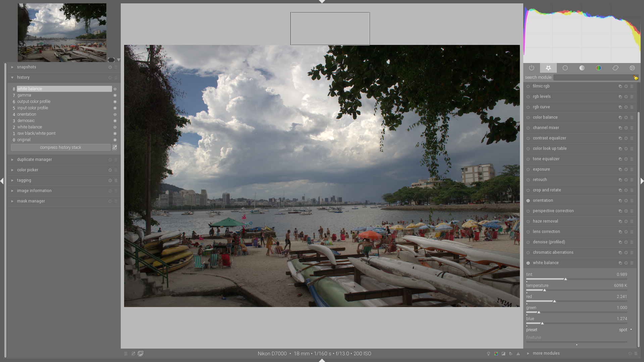Adjust the red channel slider
The height and width of the screenshot is (362, 644).
tap(577, 301)
